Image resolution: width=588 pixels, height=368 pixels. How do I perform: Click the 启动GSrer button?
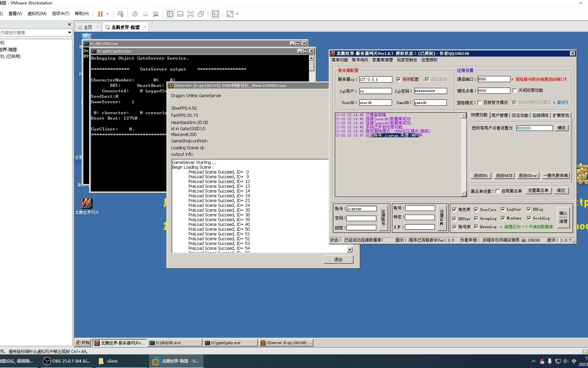(528, 175)
